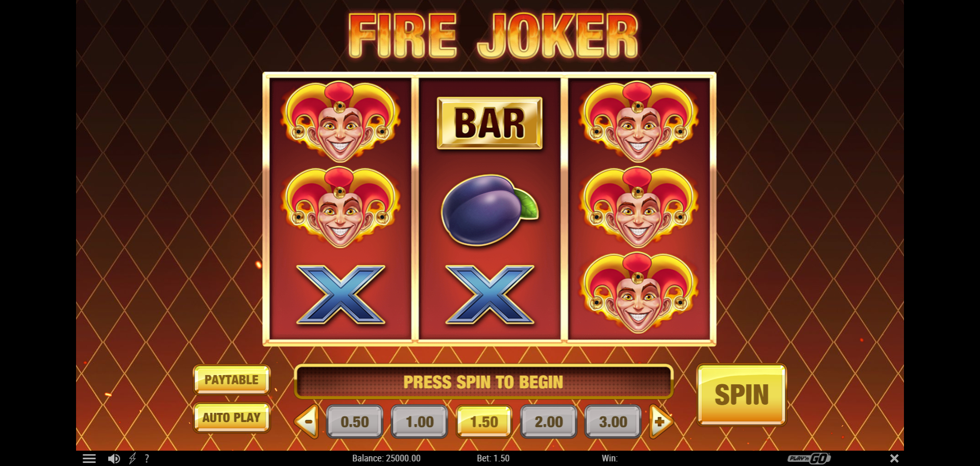This screenshot has height=466, width=980.
Task: Select the 0.50 bet value
Action: [355, 422]
